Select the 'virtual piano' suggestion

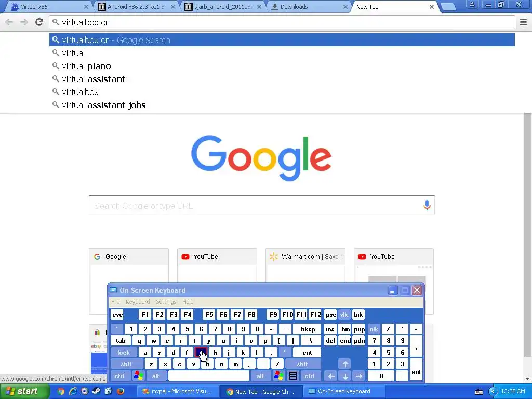[282, 66]
